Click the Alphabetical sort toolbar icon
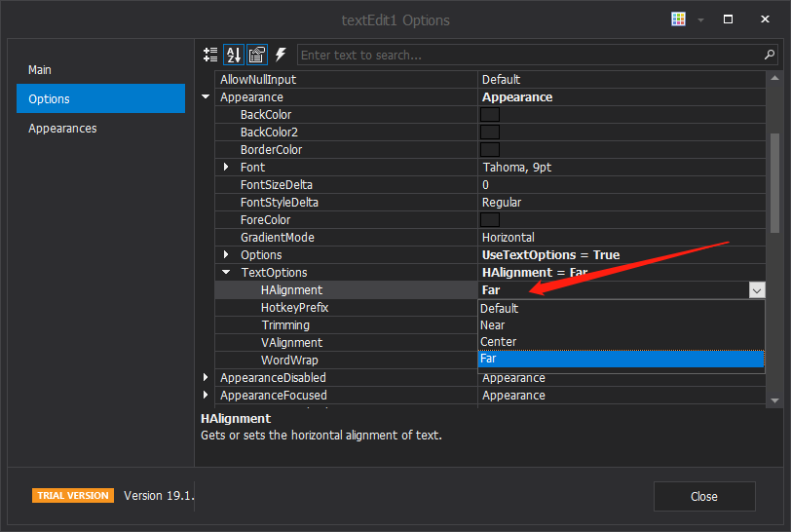The height and width of the screenshot is (532, 791). click(234, 55)
